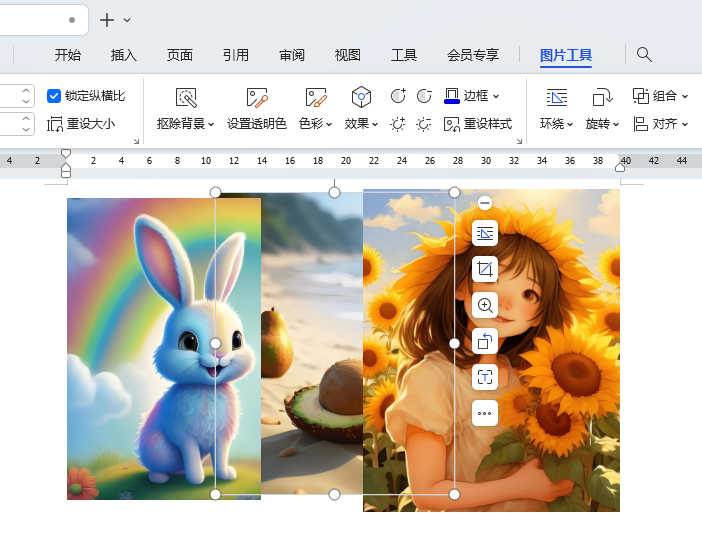Open the 视图 tab

pos(347,55)
